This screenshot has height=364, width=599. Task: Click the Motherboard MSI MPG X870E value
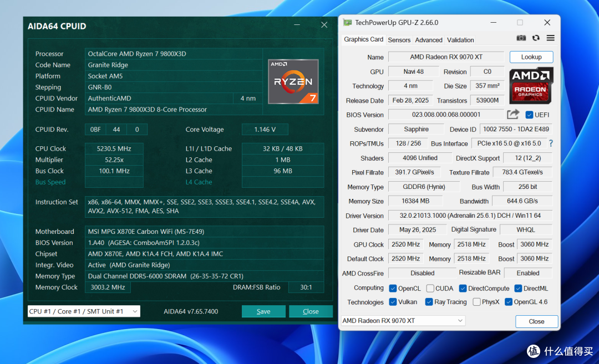point(204,232)
